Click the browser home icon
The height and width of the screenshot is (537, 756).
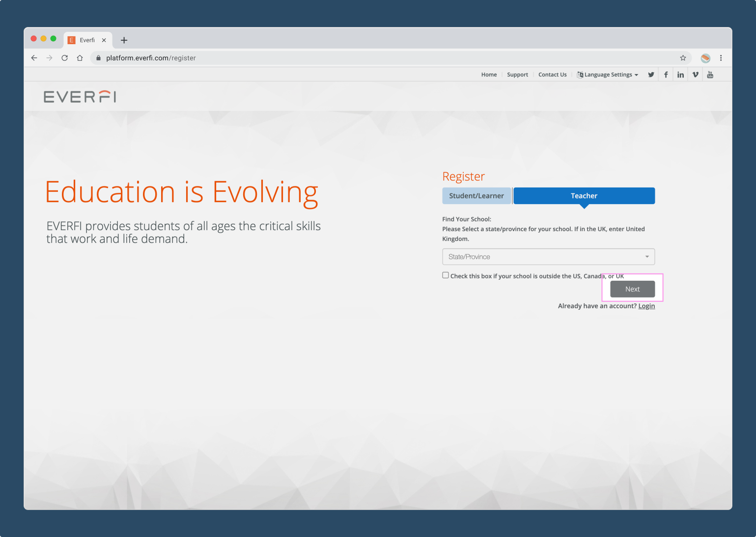tap(80, 58)
